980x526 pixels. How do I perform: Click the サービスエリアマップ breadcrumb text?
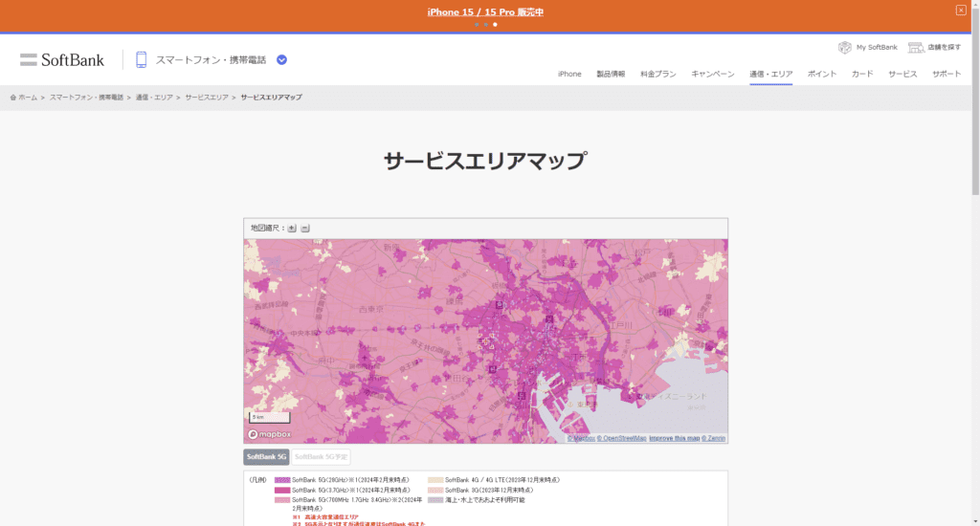pyautogui.click(x=271, y=98)
